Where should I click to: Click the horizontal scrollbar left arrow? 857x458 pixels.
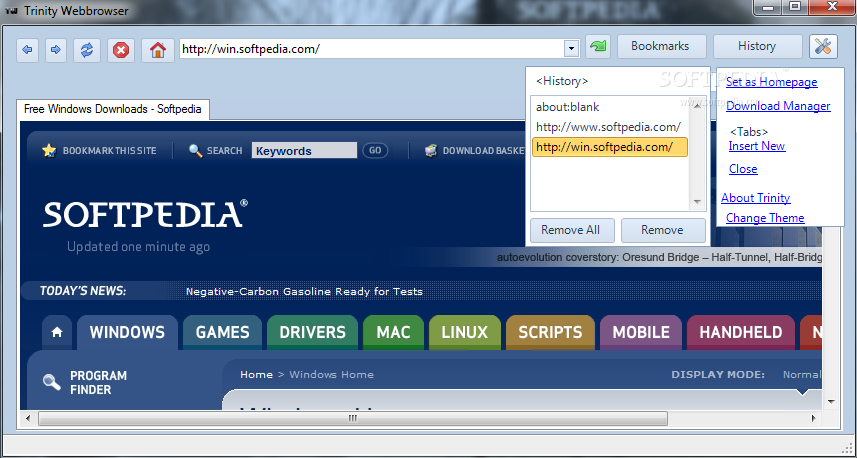(x=28, y=419)
